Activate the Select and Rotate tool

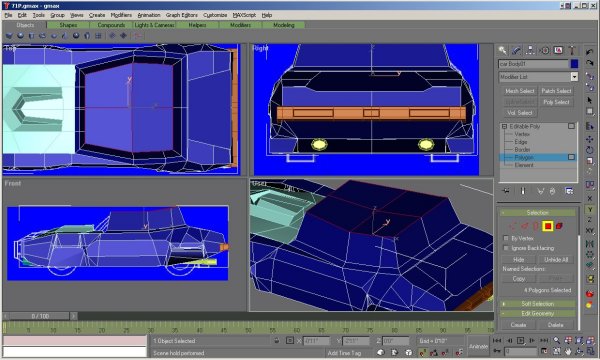point(590,150)
